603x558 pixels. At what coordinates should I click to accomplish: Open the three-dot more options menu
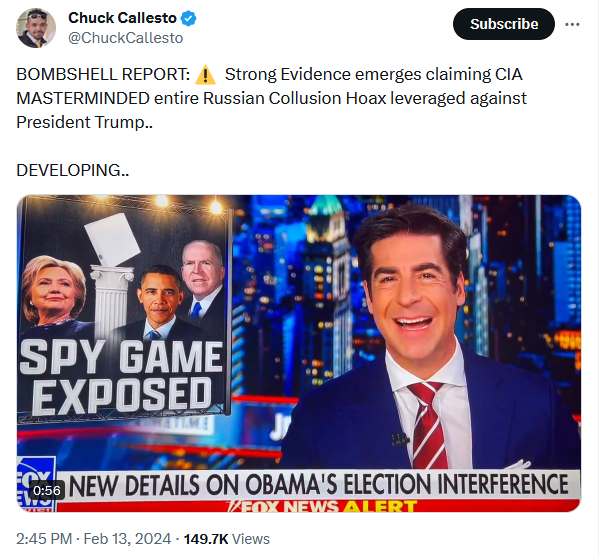[x=572, y=24]
